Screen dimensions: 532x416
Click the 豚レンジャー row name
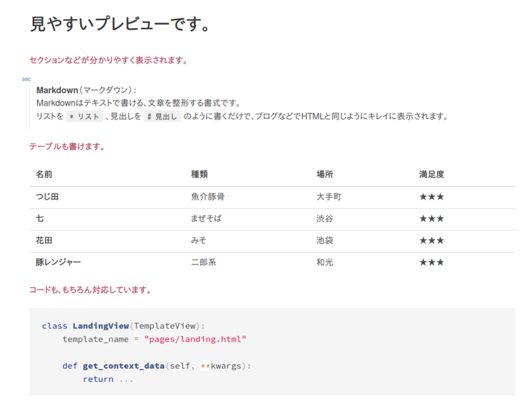(x=59, y=262)
